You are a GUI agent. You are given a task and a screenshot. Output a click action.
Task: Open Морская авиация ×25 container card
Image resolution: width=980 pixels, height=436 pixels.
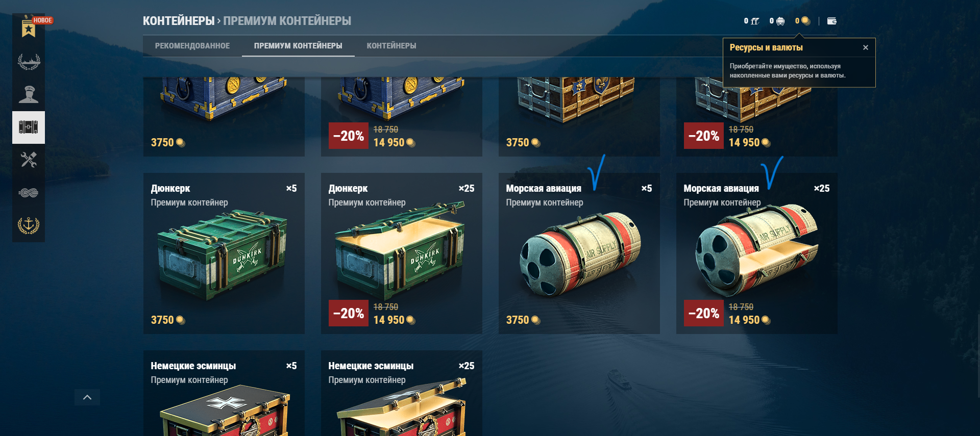[757, 253]
